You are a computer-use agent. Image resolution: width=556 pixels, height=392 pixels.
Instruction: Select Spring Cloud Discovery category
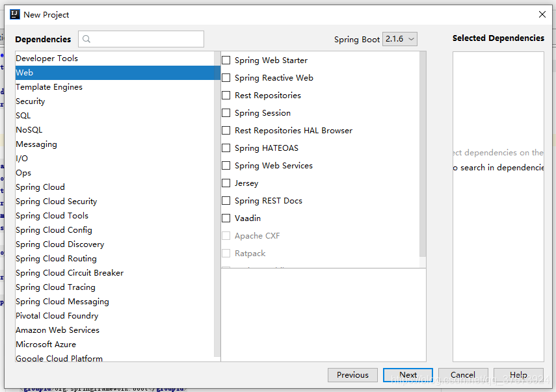pos(115,244)
